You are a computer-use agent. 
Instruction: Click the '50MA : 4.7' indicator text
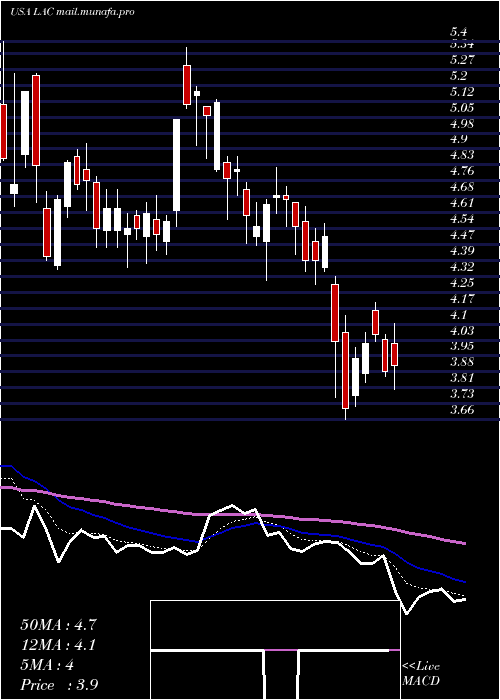(x=58, y=625)
